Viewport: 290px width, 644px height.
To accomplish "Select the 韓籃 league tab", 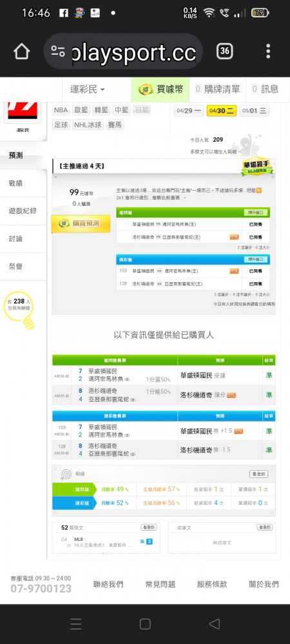I will click(101, 110).
